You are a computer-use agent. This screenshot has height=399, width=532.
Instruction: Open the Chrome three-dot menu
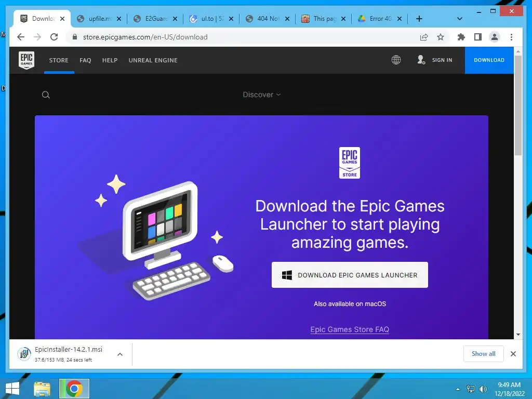(511, 37)
